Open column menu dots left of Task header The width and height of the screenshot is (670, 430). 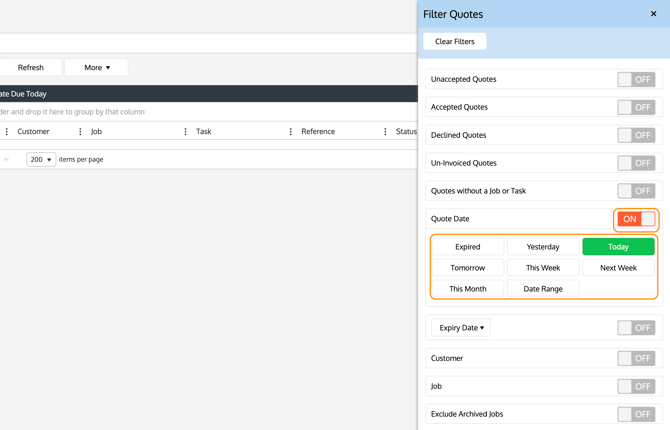185,132
